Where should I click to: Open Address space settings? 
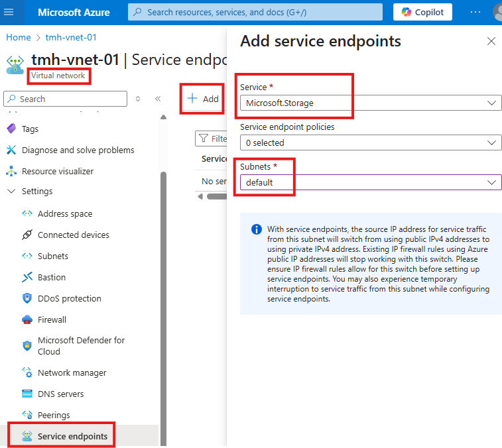[65, 214]
